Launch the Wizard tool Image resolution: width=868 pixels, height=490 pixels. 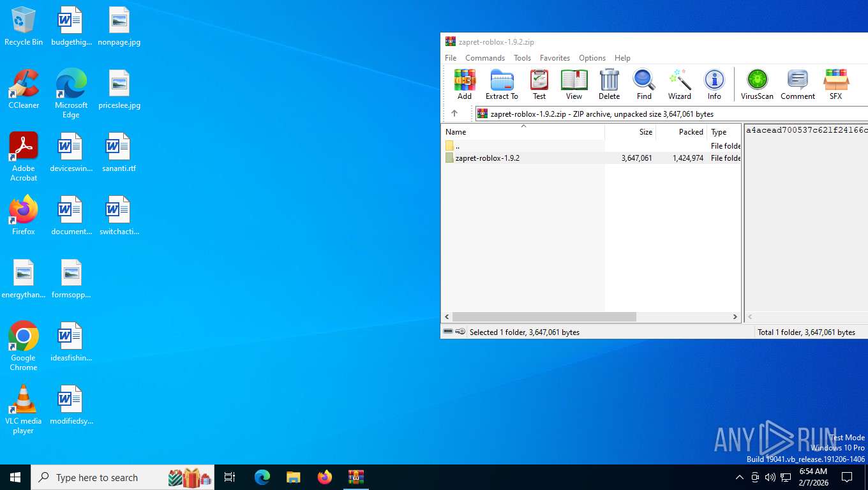point(680,85)
